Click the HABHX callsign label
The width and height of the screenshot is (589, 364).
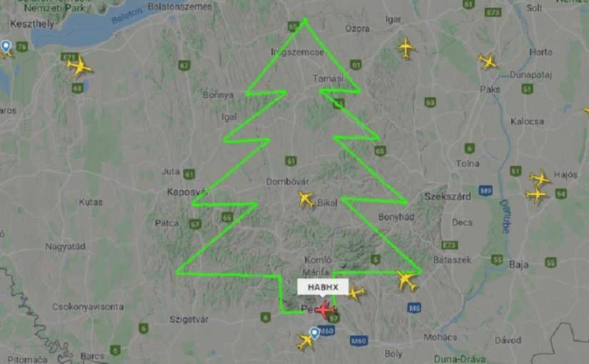(323, 287)
